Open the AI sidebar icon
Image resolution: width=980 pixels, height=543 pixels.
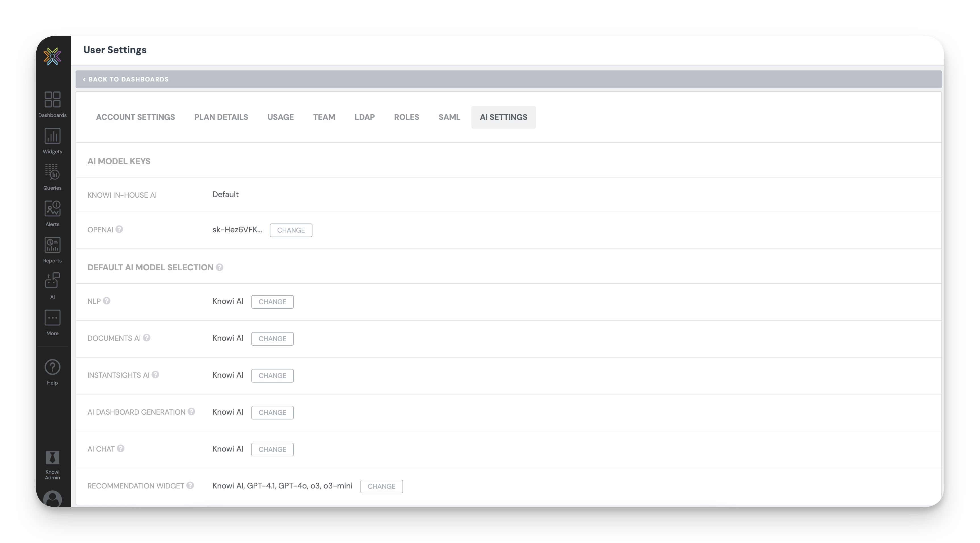pyautogui.click(x=52, y=286)
